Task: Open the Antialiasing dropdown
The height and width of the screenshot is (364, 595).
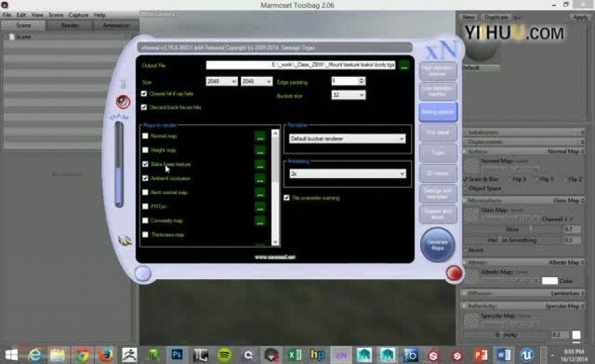Action: click(x=347, y=174)
